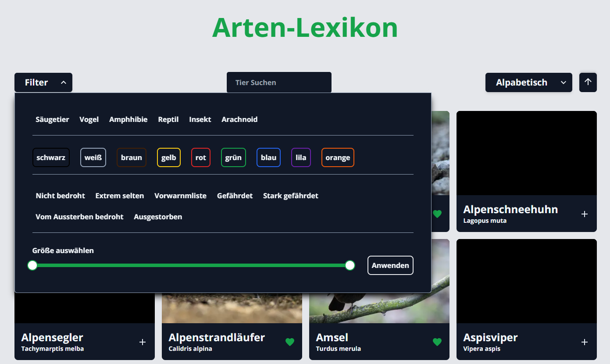
Task: Click the green heart above the Amsel card
Action: click(437, 214)
